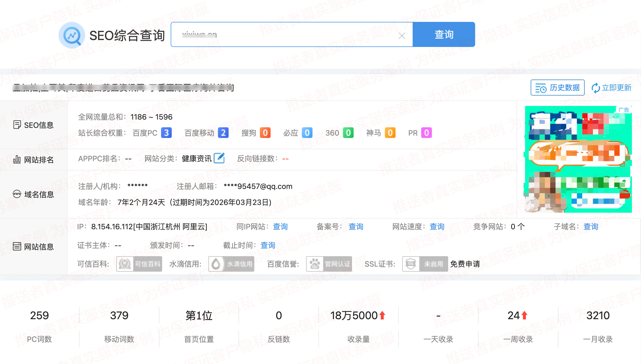Click the SEO综合查询 magnifier logo

tap(72, 35)
